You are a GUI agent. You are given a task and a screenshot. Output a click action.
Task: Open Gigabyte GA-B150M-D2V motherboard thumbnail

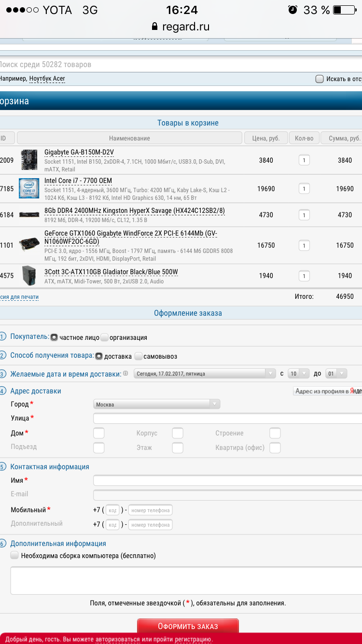tap(29, 160)
